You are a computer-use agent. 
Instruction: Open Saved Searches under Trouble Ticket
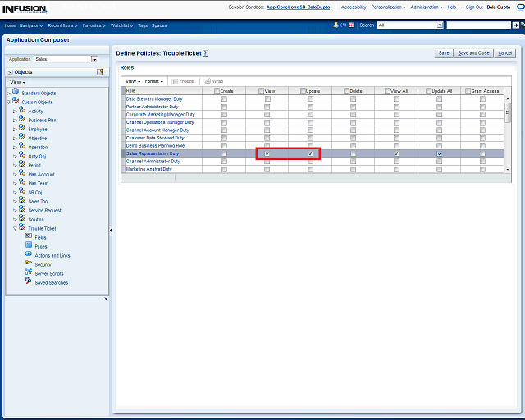(x=51, y=282)
